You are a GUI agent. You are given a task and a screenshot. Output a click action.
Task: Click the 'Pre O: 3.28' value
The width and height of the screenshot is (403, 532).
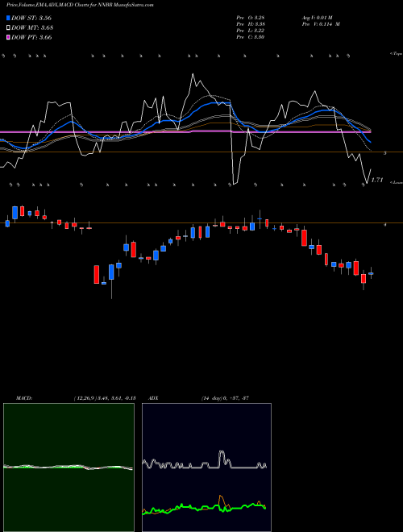[x=251, y=18]
